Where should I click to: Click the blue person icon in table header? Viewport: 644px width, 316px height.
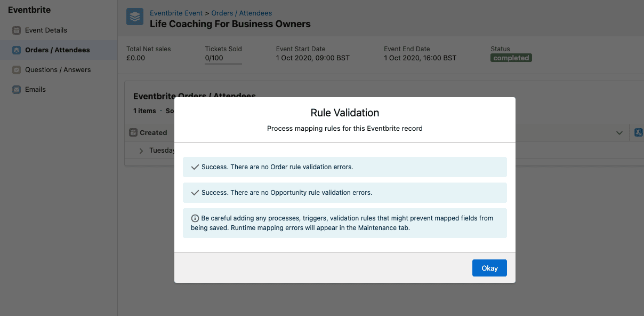(639, 132)
